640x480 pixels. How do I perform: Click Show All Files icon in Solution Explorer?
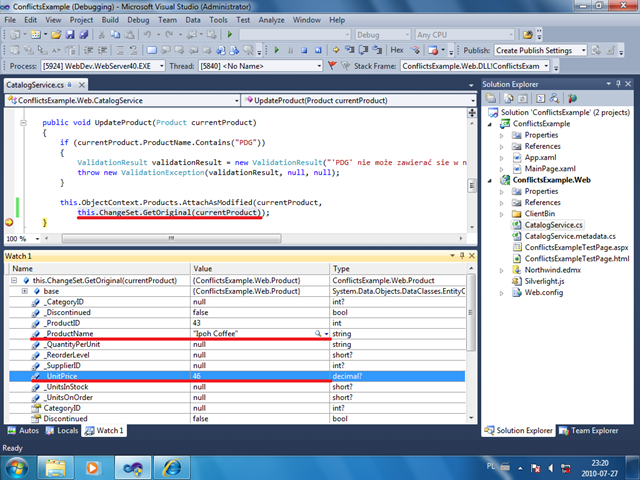(509, 98)
